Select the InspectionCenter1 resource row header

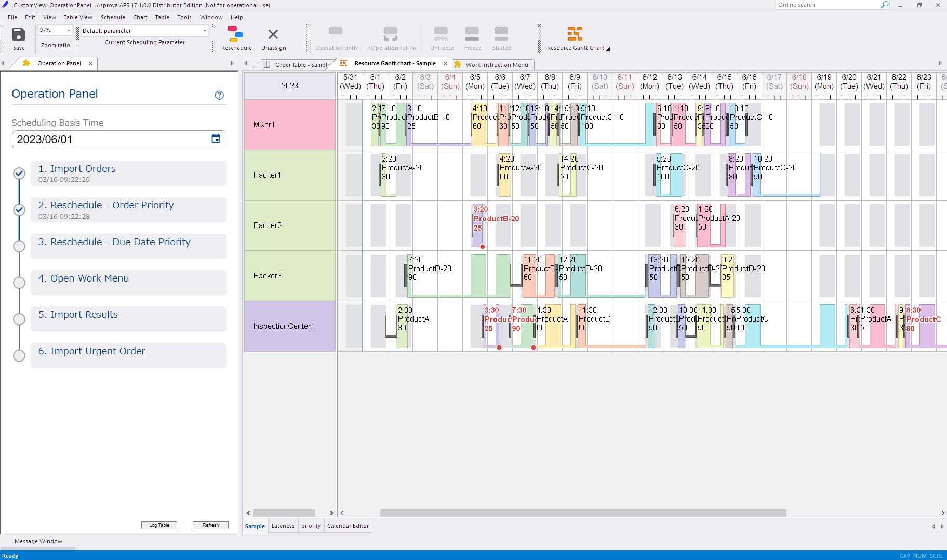[290, 326]
